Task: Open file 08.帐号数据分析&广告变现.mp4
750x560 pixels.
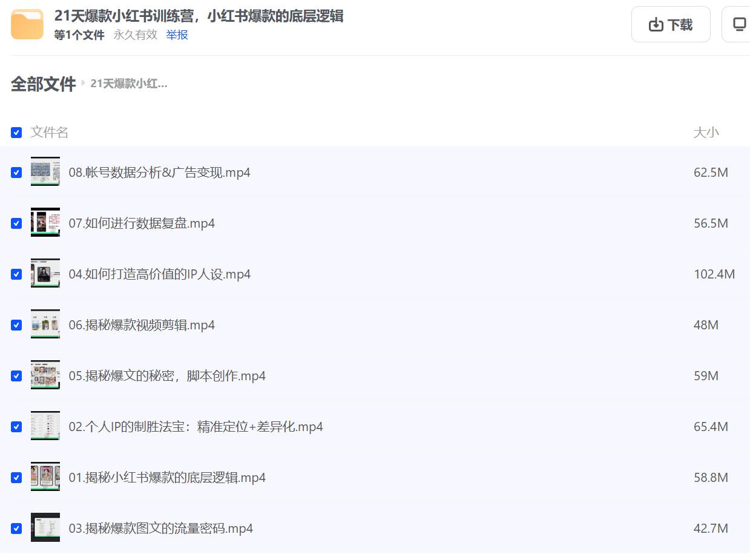Action: 159,173
